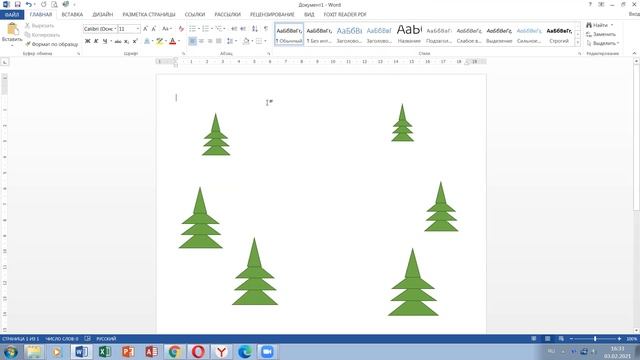Open ССЫЛКИ tab
The height and width of the screenshot is (360, 640).
(x=195, y=15)
